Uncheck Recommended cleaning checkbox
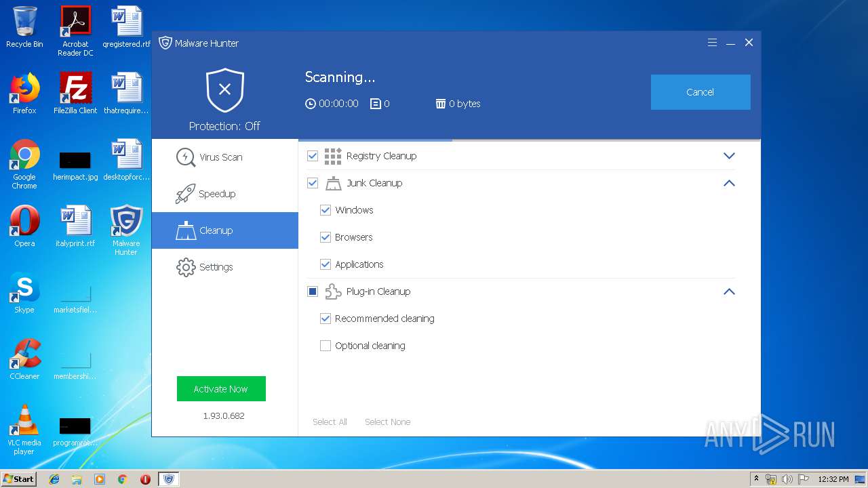Screen dimensions: 868x488 (x=325, y=319)
